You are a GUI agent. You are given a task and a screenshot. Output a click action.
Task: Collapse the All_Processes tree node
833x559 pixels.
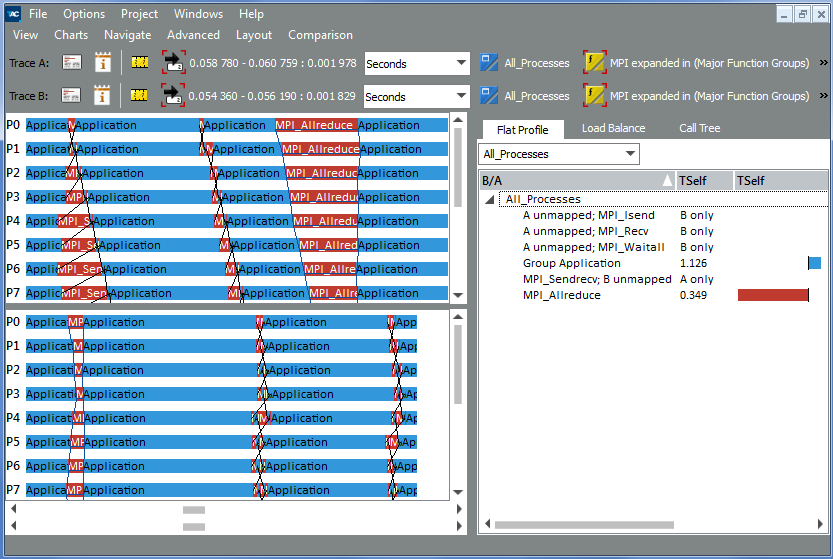click(x=489, y=200)
